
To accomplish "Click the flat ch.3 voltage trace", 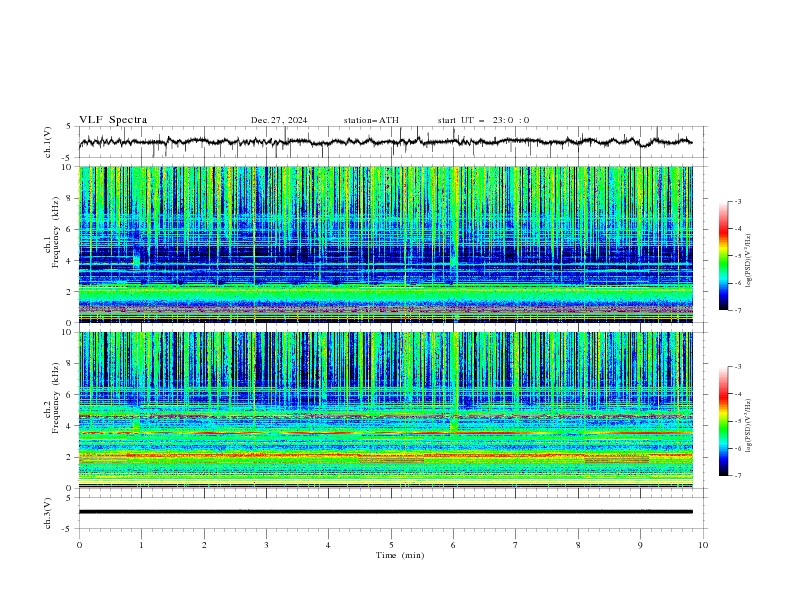I will [385, 512].
